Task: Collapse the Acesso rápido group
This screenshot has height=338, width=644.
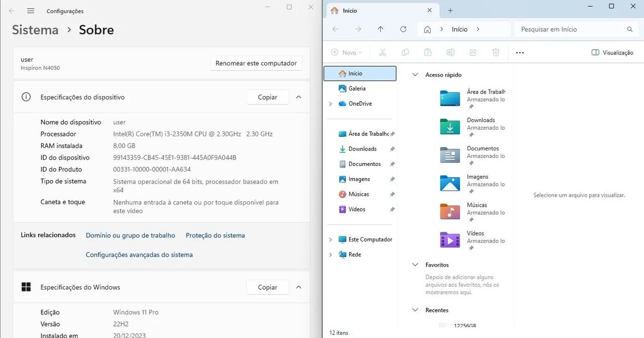Action: 415,74
